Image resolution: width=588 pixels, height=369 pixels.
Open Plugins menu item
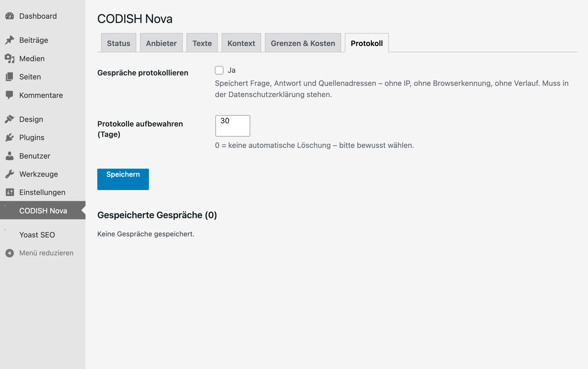[x=43, y=137]
